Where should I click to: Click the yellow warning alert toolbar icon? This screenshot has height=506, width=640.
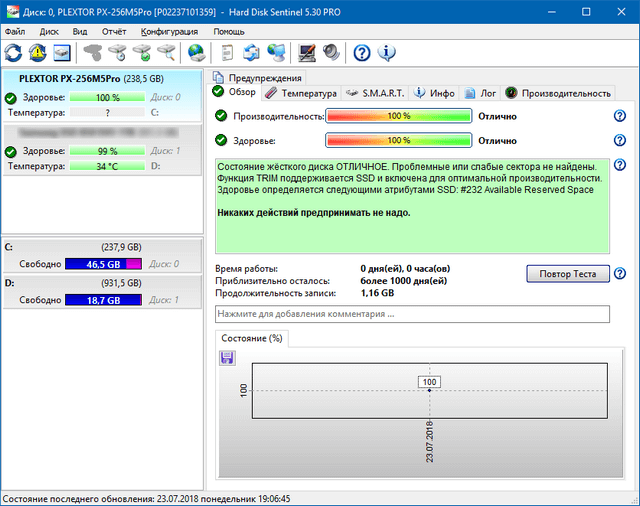38,52
